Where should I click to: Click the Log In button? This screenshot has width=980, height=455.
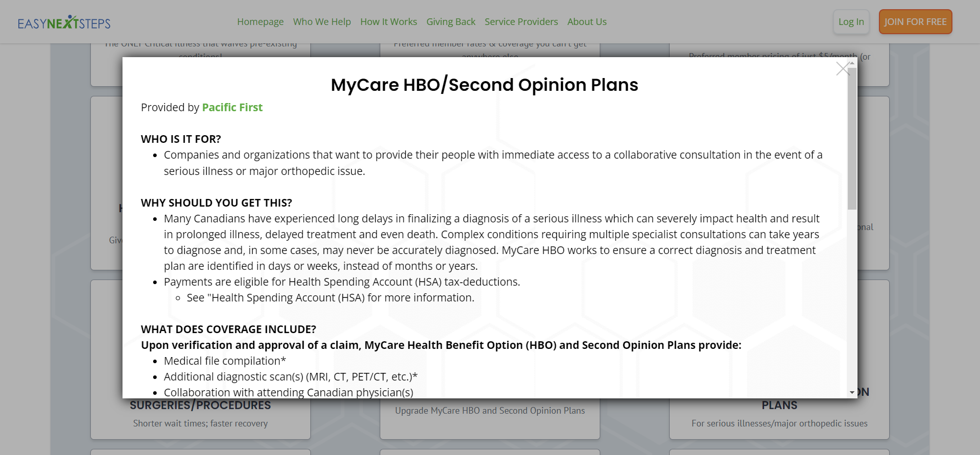pos(851,22)
